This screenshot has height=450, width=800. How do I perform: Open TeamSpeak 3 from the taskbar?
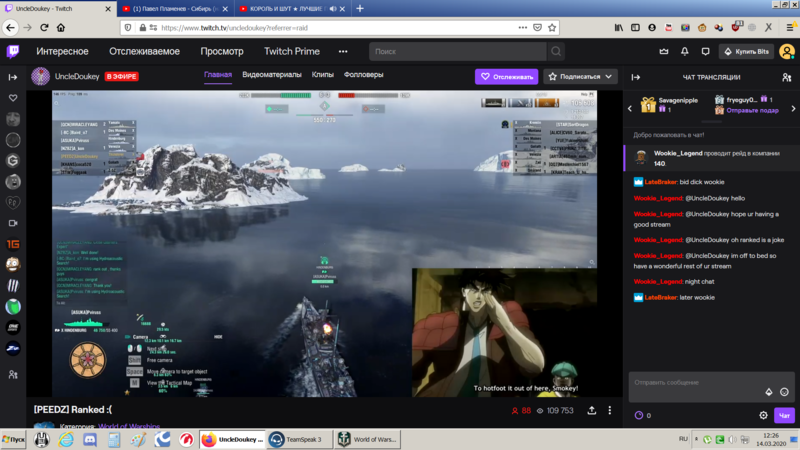click(299, 439)
